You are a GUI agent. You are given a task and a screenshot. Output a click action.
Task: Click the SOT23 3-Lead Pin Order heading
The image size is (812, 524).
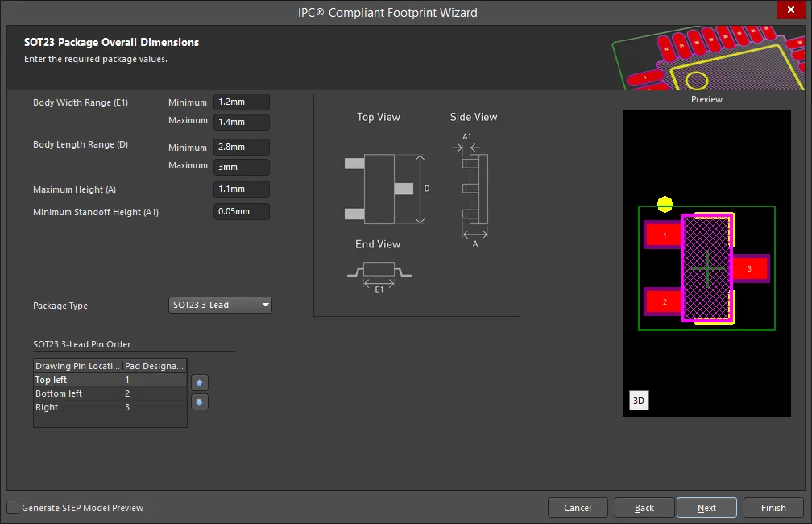[82, 344]
